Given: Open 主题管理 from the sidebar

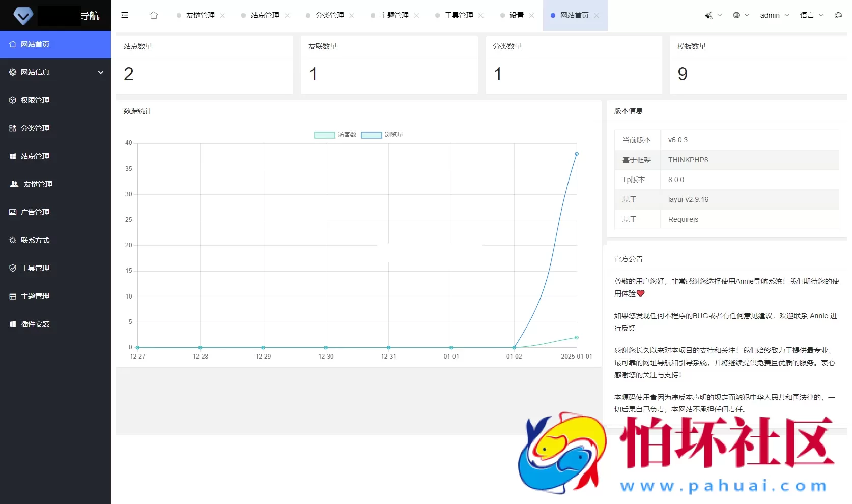Looking at the screenshot, I should (35, 296).
